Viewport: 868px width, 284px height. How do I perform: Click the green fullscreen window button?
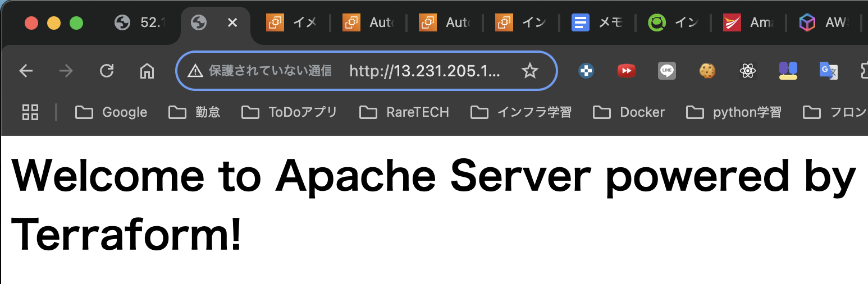click(76, 23)
